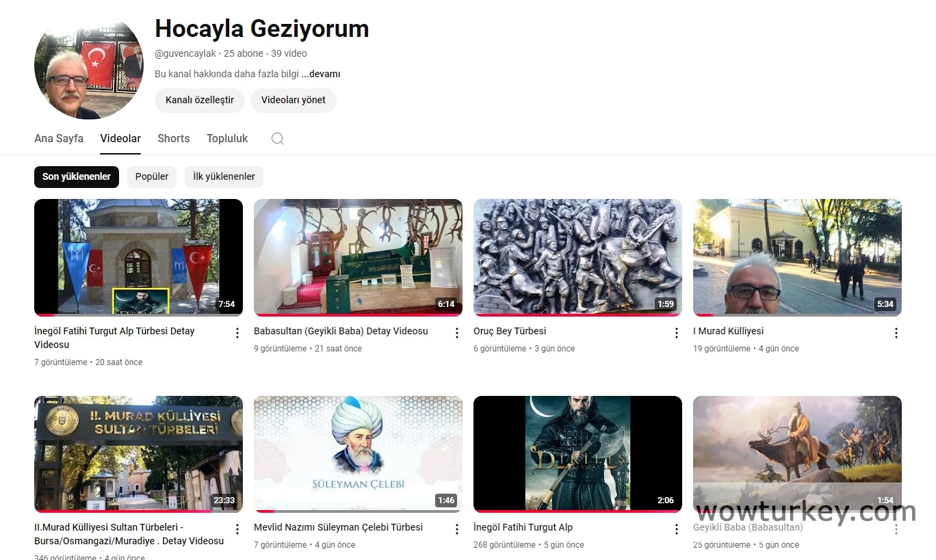Open the Oruç Bey Türbesi video thumbnail

coord(577,257)
